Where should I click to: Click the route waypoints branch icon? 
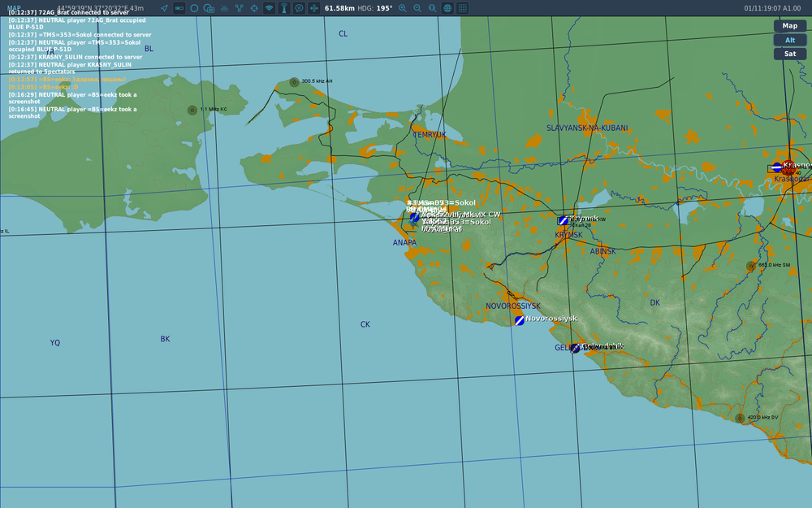pos(239,7)
